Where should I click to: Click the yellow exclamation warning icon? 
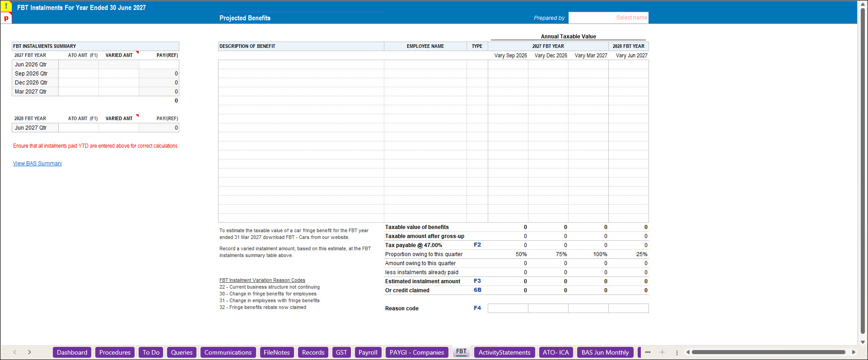pyautogui.click(x=6, y=6)
